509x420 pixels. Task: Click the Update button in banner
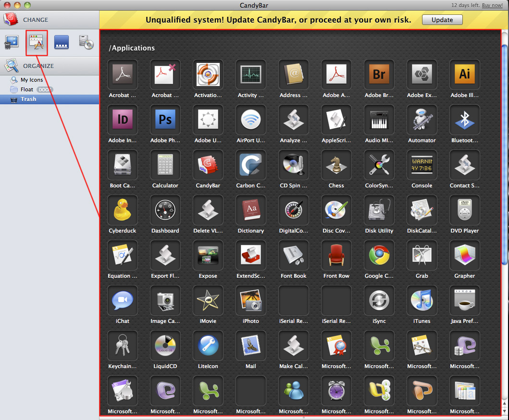tap(442, 20)
